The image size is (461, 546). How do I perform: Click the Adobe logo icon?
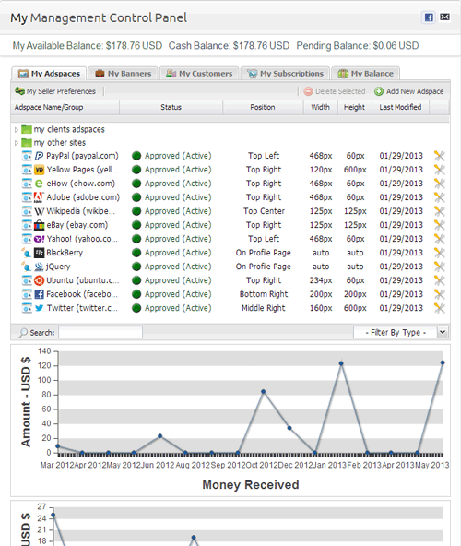(39, 197)
